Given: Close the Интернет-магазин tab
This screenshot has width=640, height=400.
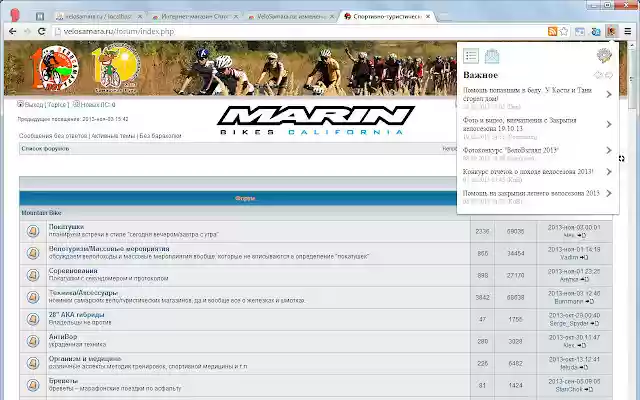Looking at the screenshot, I should [236, 17].
